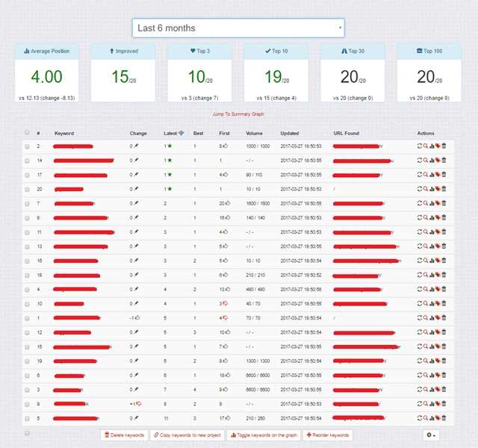The image size is (478, 448).
Task: Click the trash icon for keyword #3
Action: pos(444,389)
